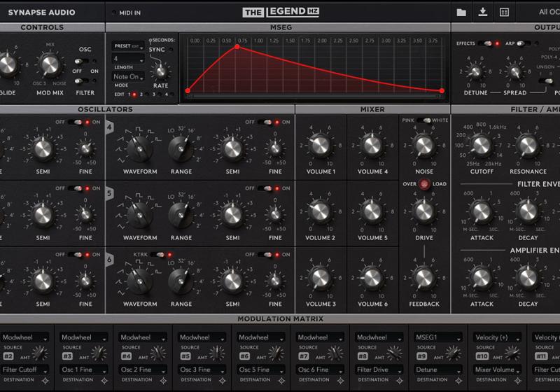Viewport: 560px width, 392px height.
Task: Click the RESONANCE knob
Action: tap(528, 146)
